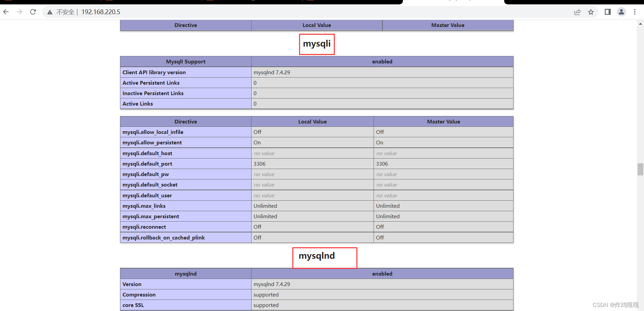View the not-secure site warning icon
Screen dimensions: 644x311
[50, 12]
